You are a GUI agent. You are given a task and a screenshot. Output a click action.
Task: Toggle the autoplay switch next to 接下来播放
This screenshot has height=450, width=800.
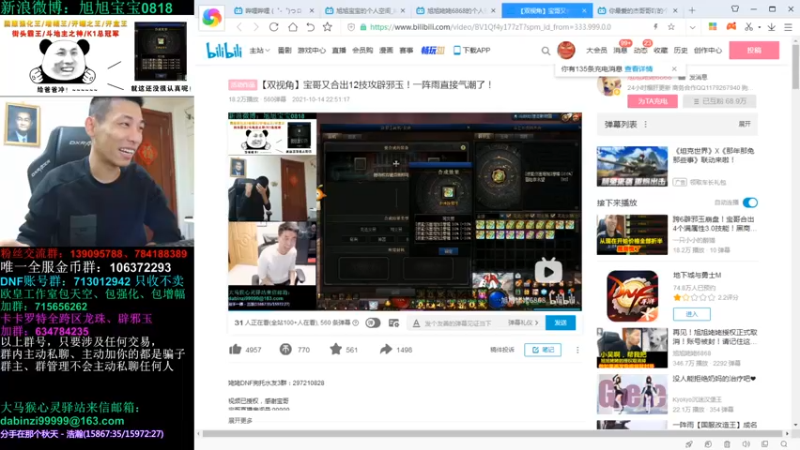pos(750,203)
